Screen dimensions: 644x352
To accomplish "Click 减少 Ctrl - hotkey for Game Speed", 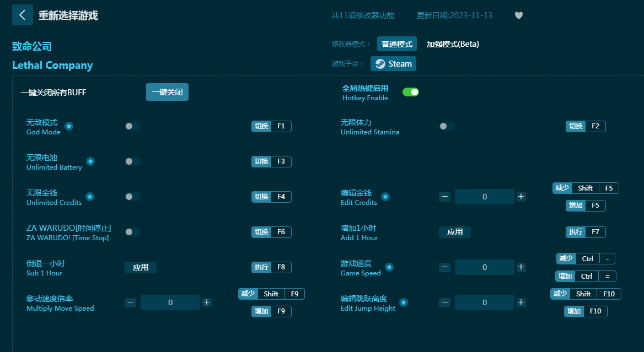I will [x=586, y=258].
